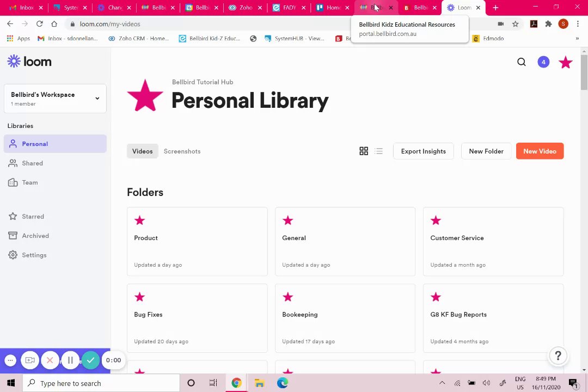Switch to list view layout
Image resolution: width=588 pixels, height=392 pixels.
[379, 151]
